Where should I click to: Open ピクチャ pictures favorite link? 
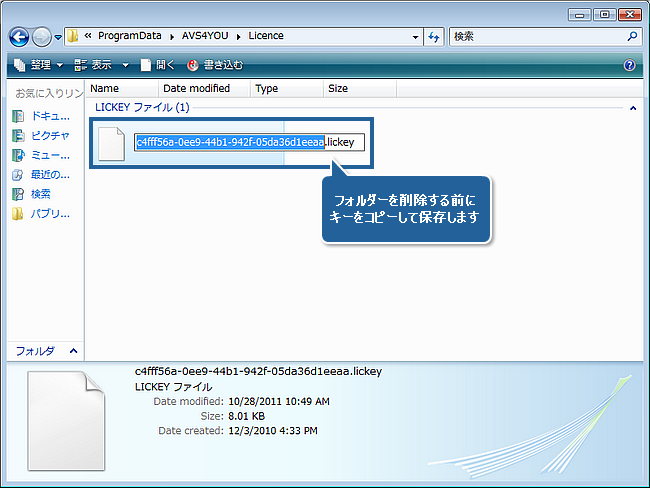click(50, 136)
